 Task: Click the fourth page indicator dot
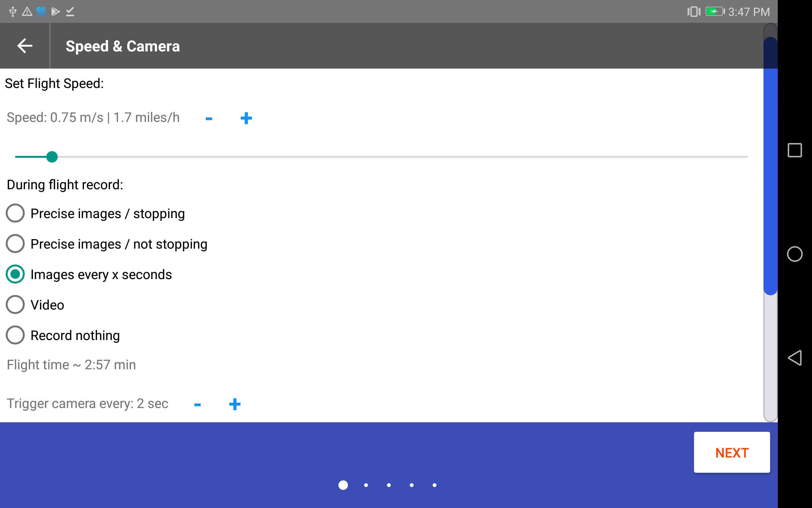click(x=412, y=485)
